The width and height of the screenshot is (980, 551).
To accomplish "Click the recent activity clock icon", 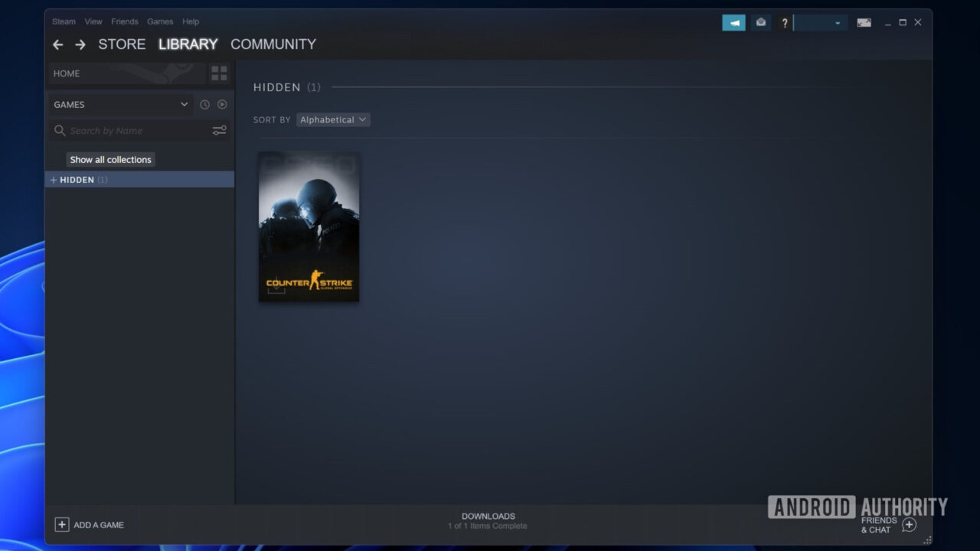I will coord(204,105).
